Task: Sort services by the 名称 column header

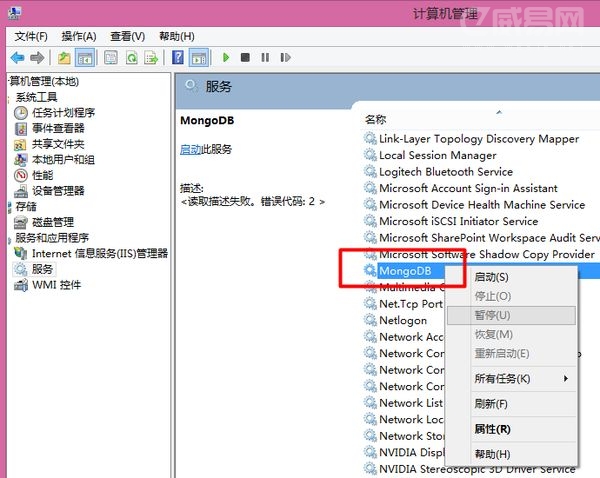Action: [375, 120]
